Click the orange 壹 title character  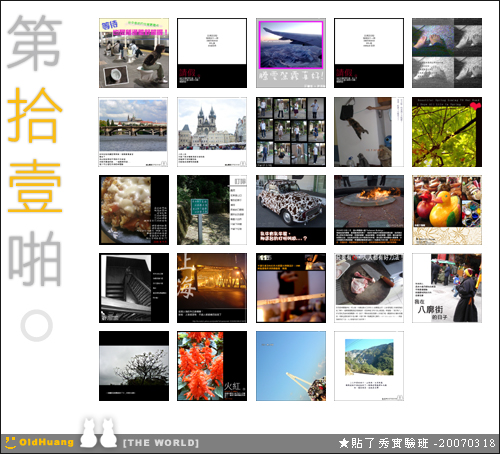click(35, 186)
